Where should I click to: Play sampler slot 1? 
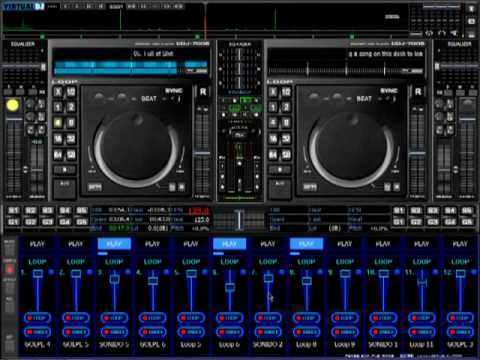(37, 244)
